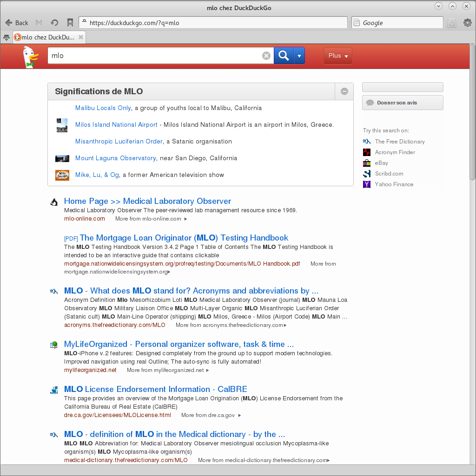Click the CalBRE result favicon
The height and width of the screenshot is (476, 476).
coord(54,390)
